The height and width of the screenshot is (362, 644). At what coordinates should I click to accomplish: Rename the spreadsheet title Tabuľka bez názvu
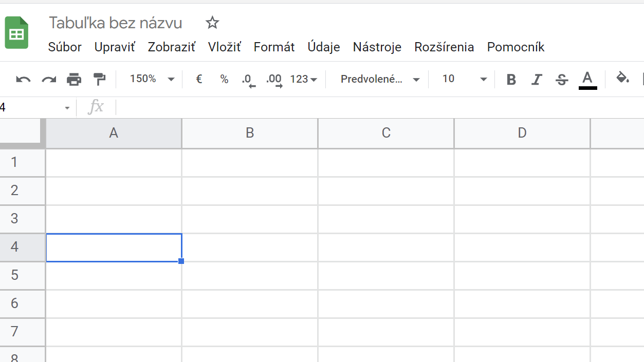click(x=115, y=23)
